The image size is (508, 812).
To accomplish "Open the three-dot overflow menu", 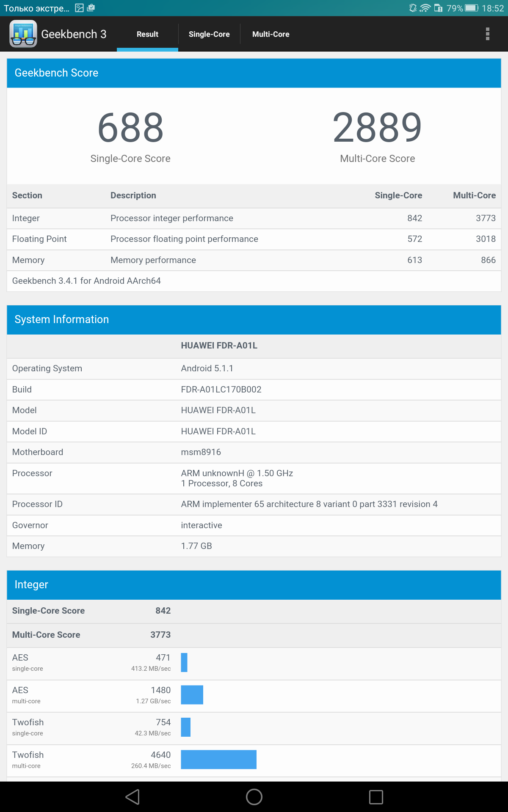I will (x=488, y=34).
